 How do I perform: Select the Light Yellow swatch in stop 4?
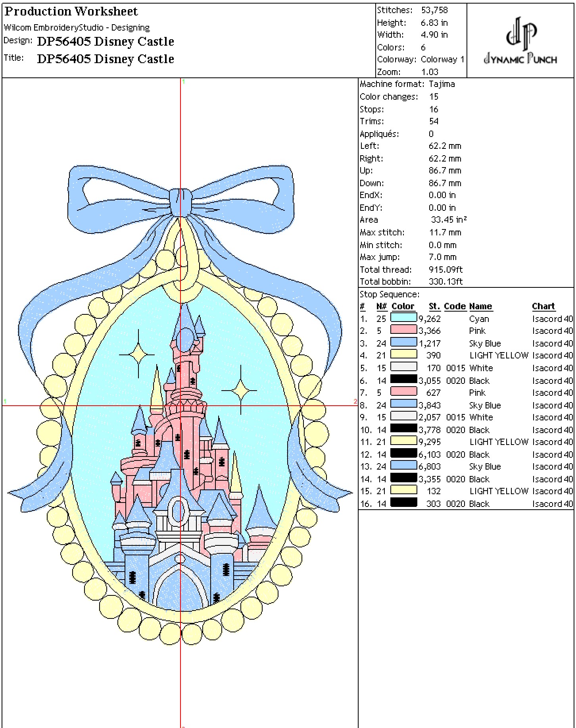(x=403, y=354)
